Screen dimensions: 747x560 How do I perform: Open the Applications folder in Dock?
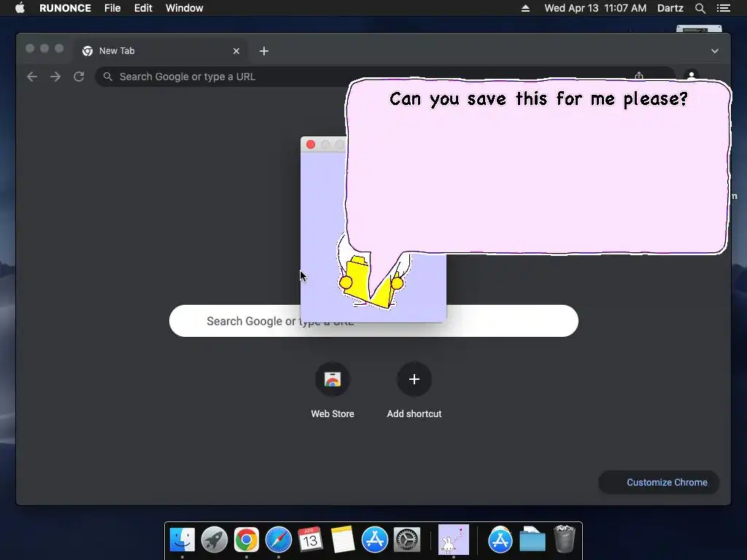point(500,540)
